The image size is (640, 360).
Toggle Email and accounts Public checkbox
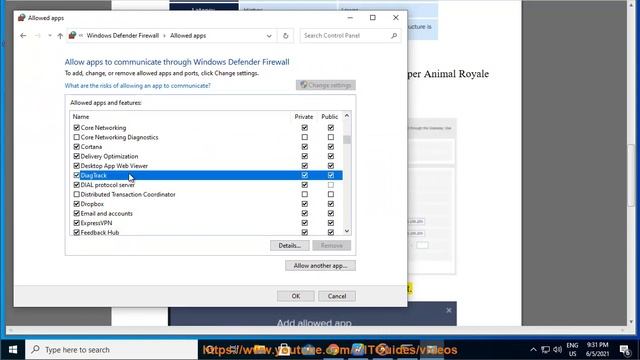[331, 213]
